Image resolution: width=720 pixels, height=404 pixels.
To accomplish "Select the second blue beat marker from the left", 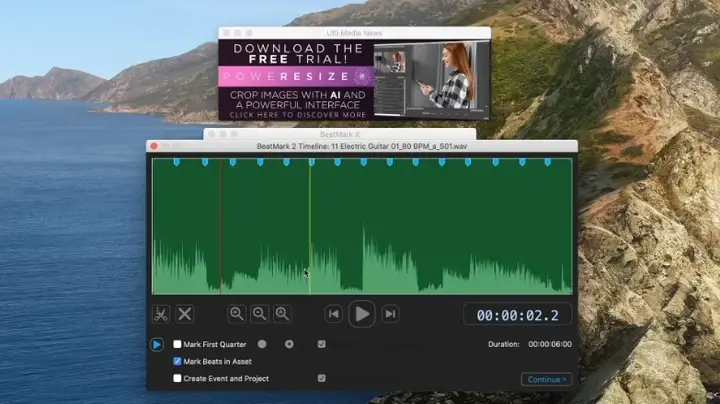I will (205, 162).
